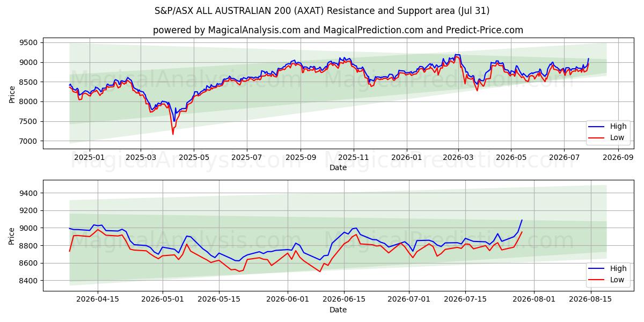The width and height of the screenshot is (644, 322).
Task: Click the 'Date' axis label under the daily zoomed chart
Action: click(x=338, y=310)
